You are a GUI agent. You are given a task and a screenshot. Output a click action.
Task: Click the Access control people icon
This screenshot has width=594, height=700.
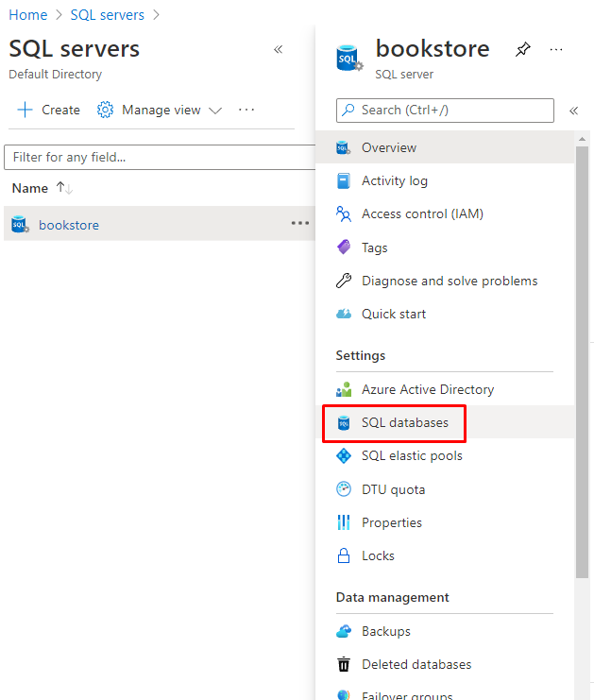[343, 213]
